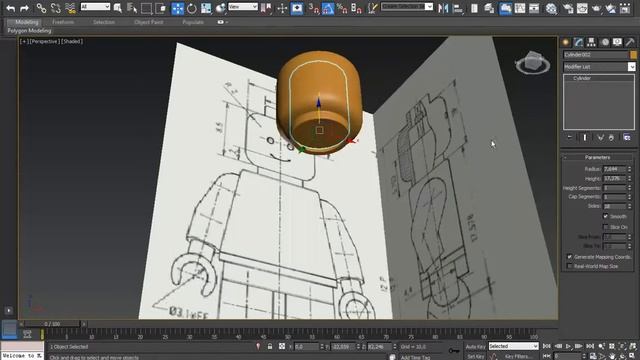This screenshot has width=640, height=360.
Task: Select the Select Object tool
Action: pyautogui.click(x=118, y=8)
